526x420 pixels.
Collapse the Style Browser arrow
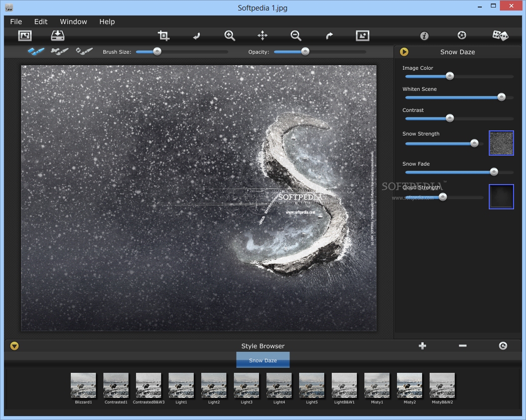tap(15, 346)
